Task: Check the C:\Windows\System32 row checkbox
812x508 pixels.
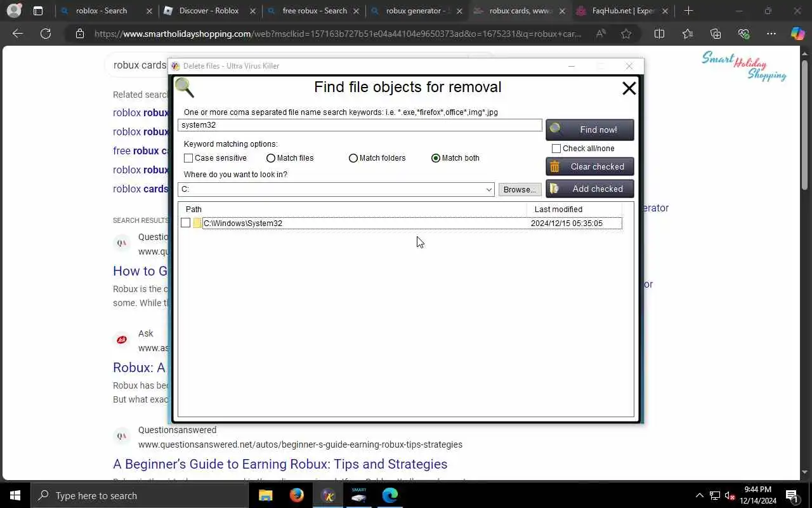Action: click(x=185, y=223)
